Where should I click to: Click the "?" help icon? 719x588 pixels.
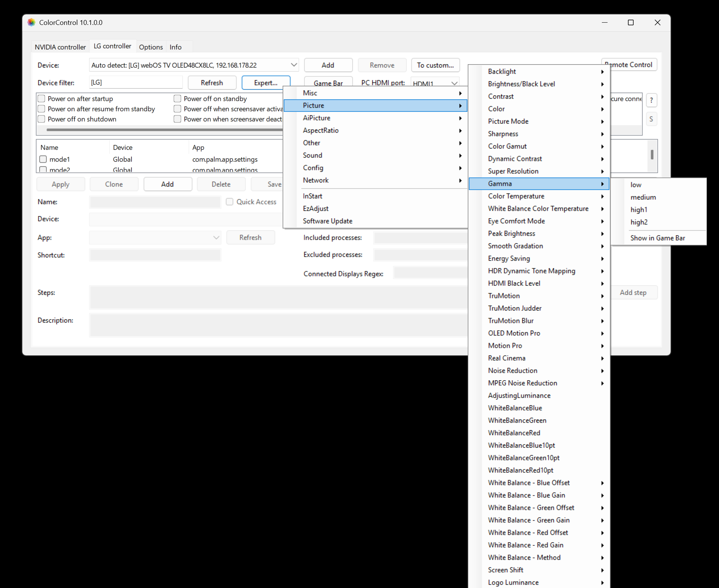651,100
